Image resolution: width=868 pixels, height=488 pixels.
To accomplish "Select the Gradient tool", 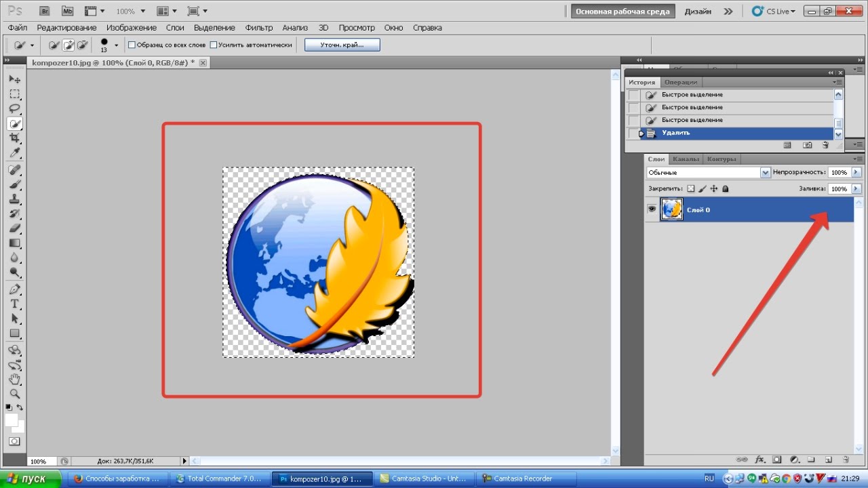I will 14,243.
